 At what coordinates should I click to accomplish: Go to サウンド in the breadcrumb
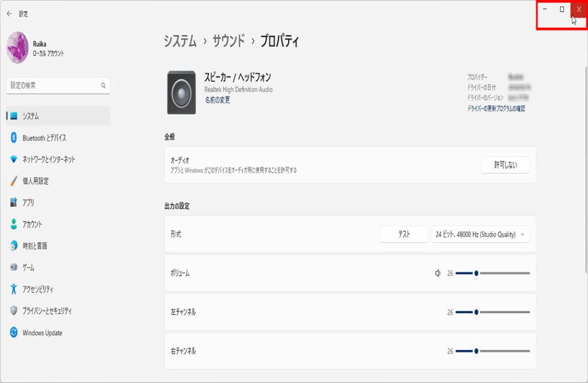coord(229,41)
